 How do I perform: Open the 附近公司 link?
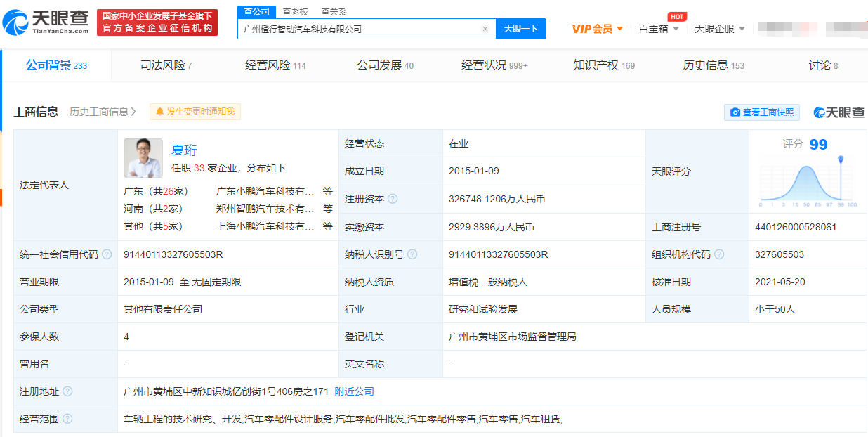[x=354, y=391]
